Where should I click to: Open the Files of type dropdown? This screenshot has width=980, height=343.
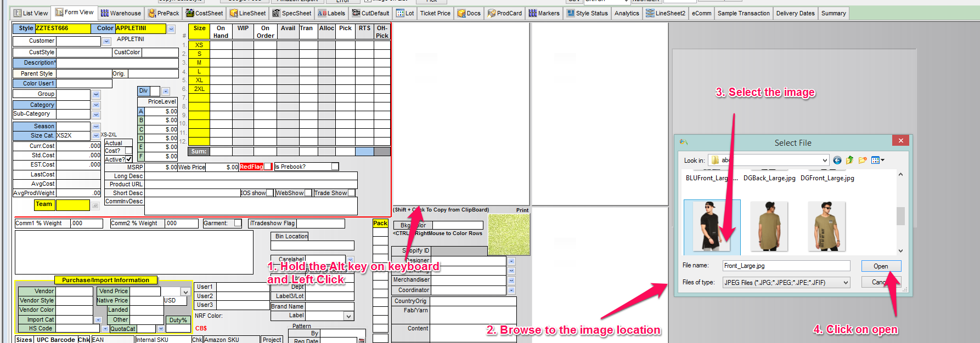tap(846, 283)
